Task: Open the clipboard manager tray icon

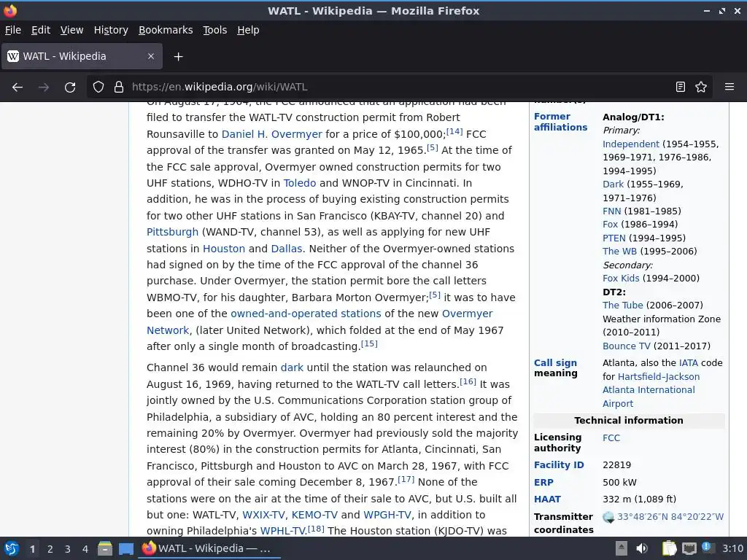Action: point(669,548)
